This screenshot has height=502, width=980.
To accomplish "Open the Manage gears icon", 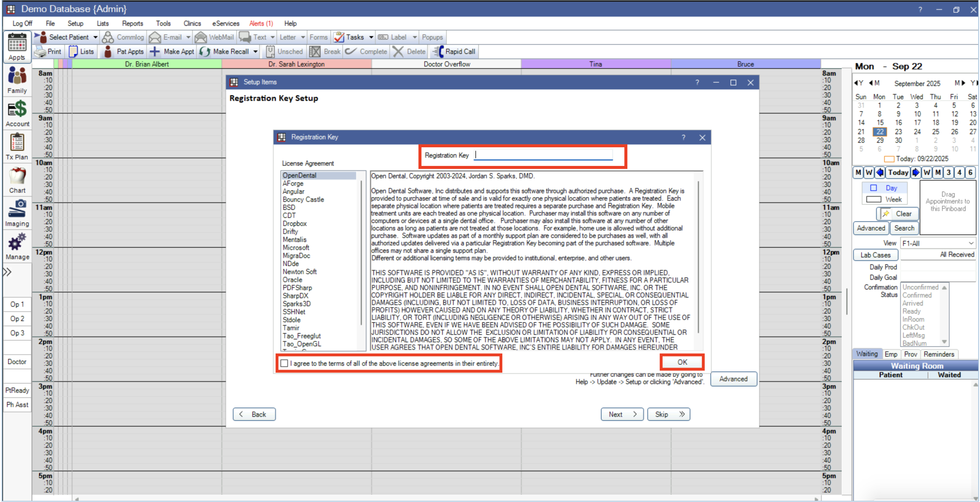I will [17, 242].
